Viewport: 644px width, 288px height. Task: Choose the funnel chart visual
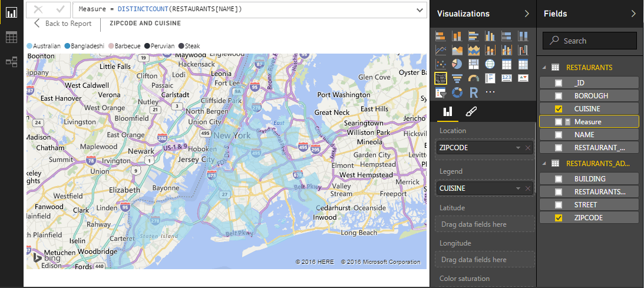coord(457,78)
